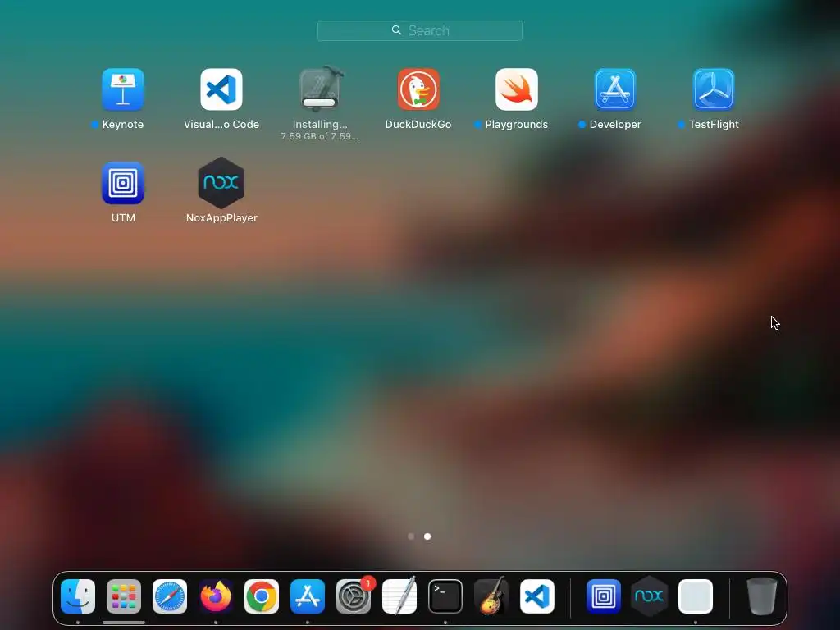Launch Firefox from the Dock
Image resolution: width=840 pixels, height=630 pixels.
216,596
